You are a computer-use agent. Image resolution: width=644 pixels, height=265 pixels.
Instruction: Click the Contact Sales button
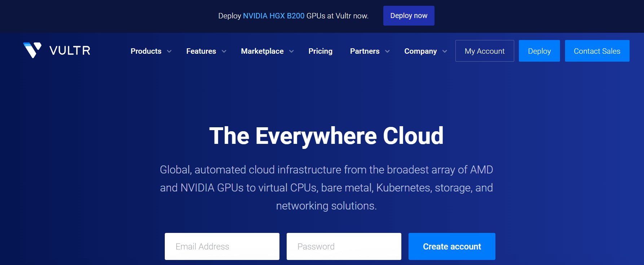[x=597, y=51]
